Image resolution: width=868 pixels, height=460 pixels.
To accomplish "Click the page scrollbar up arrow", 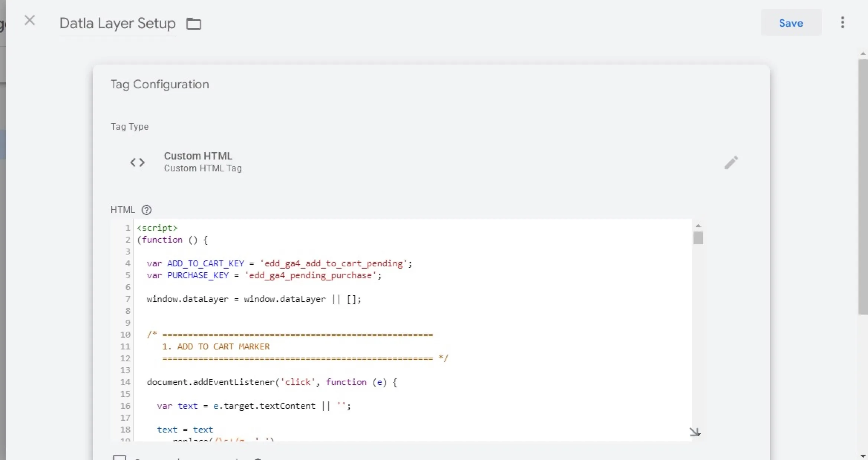I will click(x=863, y=54).
